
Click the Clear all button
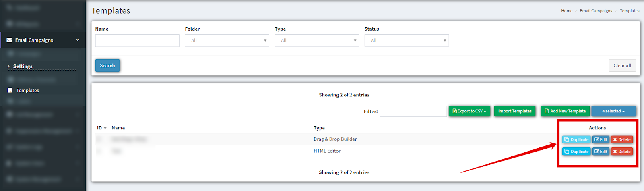click(x=622, y=66)
